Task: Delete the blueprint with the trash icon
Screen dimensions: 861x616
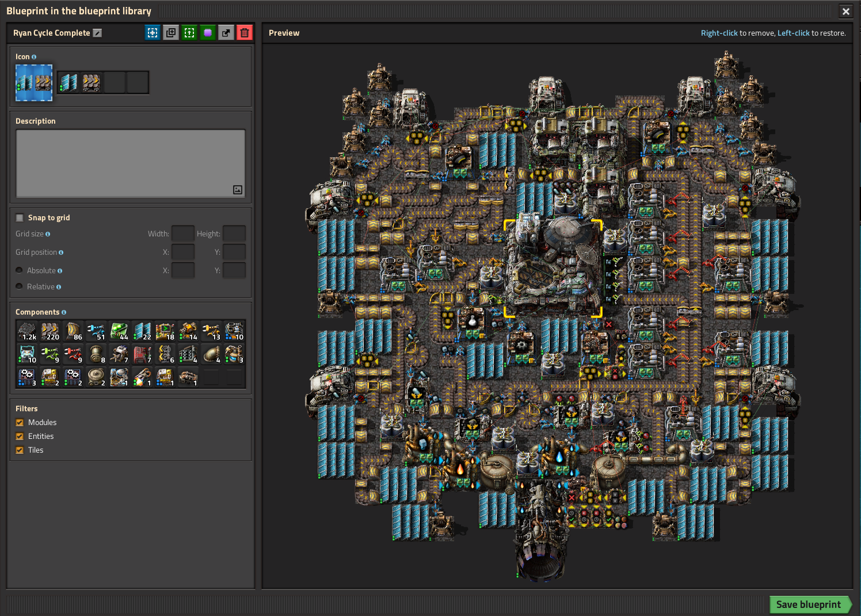Action: pos(245,33)
